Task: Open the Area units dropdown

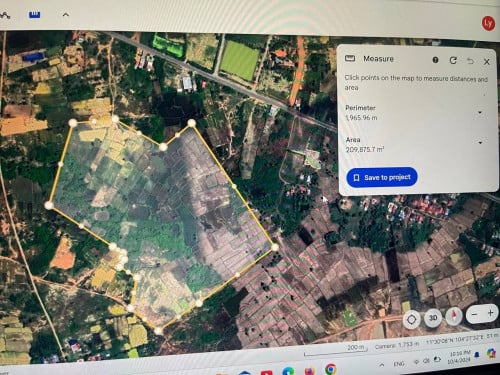Action: click(x=480, y=143)
